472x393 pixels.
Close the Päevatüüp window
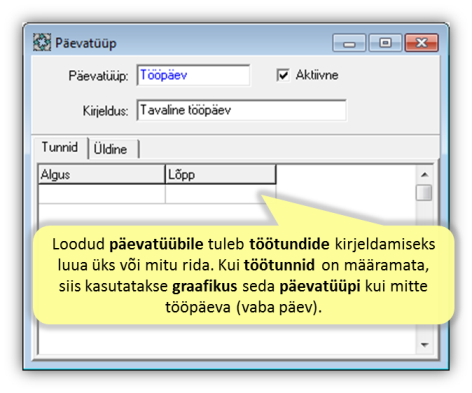pos(421,43)
